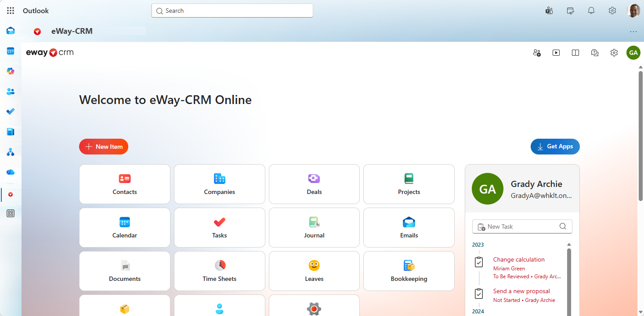This screenshot has height=316, width=644.
Task: Open the Bookkeeping module tile
Action: 409,271
